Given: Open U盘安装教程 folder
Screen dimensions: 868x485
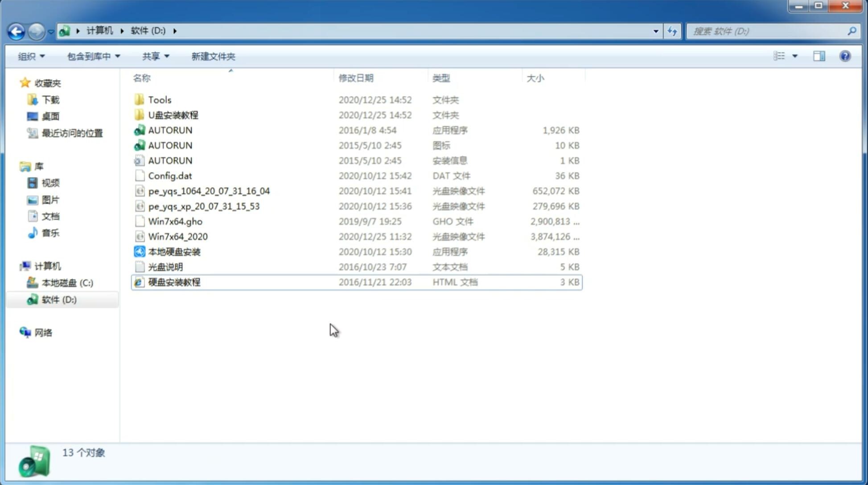Looking at the screenshot, I should [x=173, y=115].
